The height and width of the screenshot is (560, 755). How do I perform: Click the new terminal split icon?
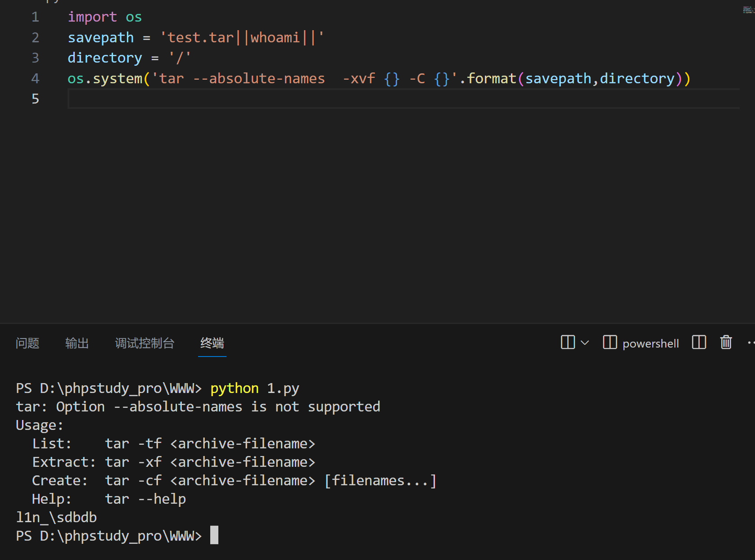[568, 343]
